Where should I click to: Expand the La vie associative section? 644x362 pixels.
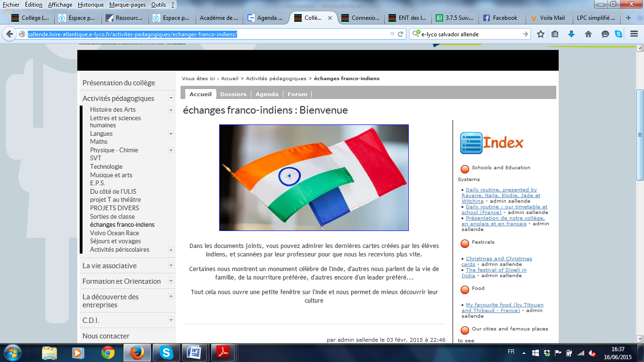click(171, 265)
